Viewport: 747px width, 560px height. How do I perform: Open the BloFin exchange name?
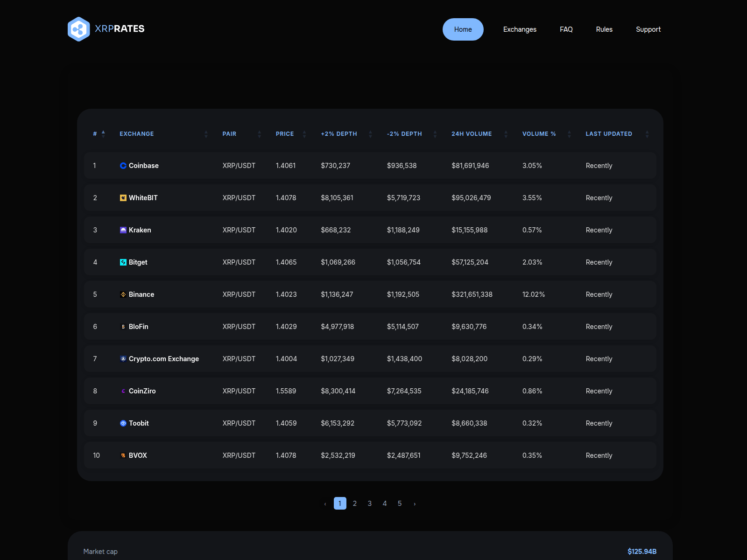[139, 327]
